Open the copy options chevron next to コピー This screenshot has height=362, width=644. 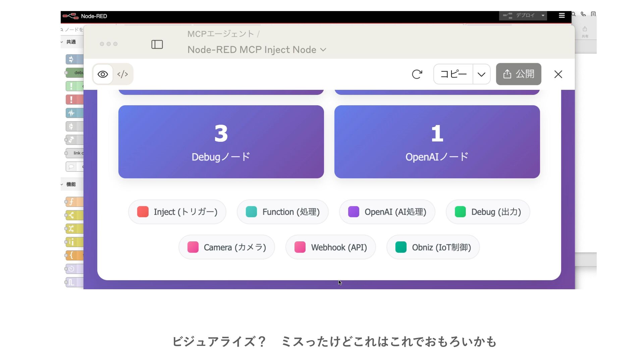click(482, 74)
